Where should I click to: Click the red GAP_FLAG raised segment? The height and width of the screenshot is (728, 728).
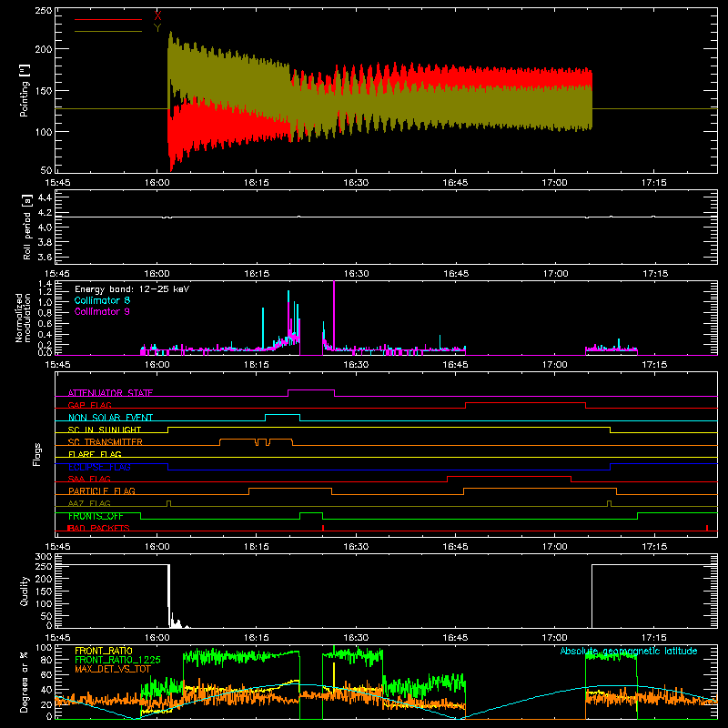(x=525, y=403)
